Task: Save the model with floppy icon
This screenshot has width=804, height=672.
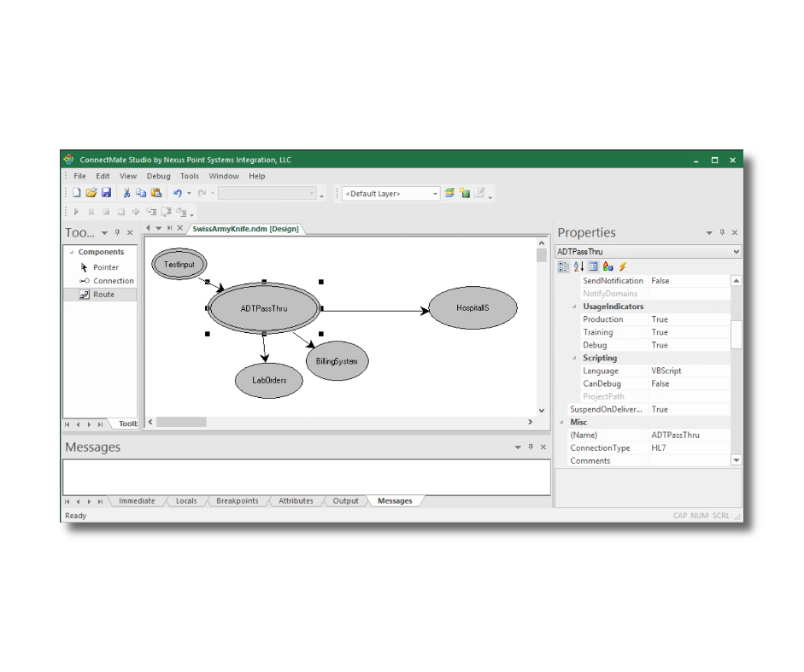Action: pos(106,193)
